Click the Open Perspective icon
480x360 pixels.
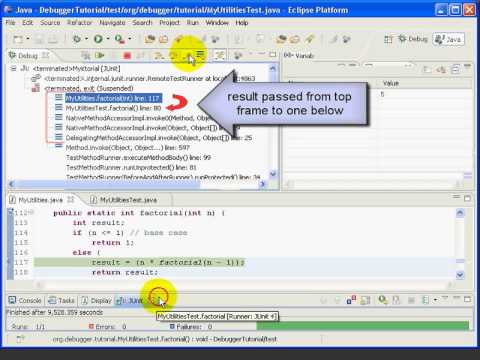pos(388,39)
